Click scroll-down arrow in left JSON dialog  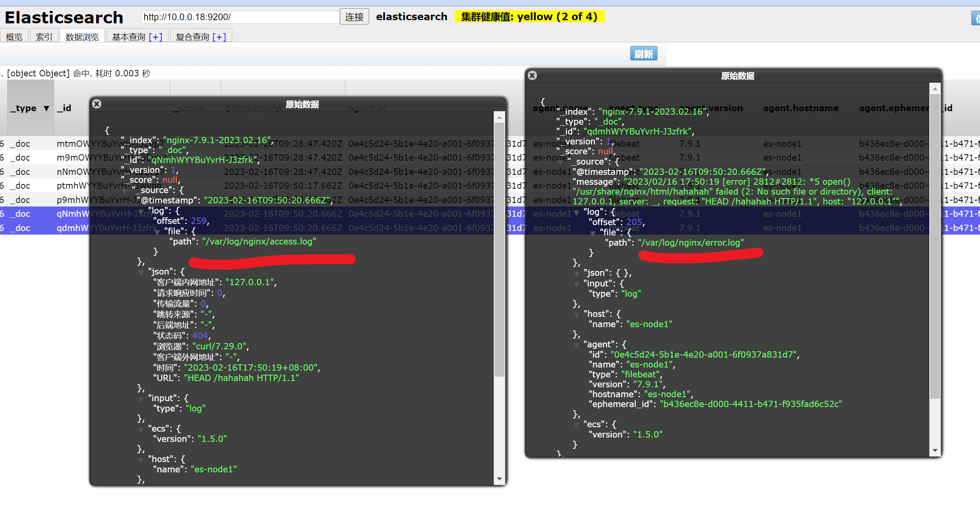click(499, 479)
